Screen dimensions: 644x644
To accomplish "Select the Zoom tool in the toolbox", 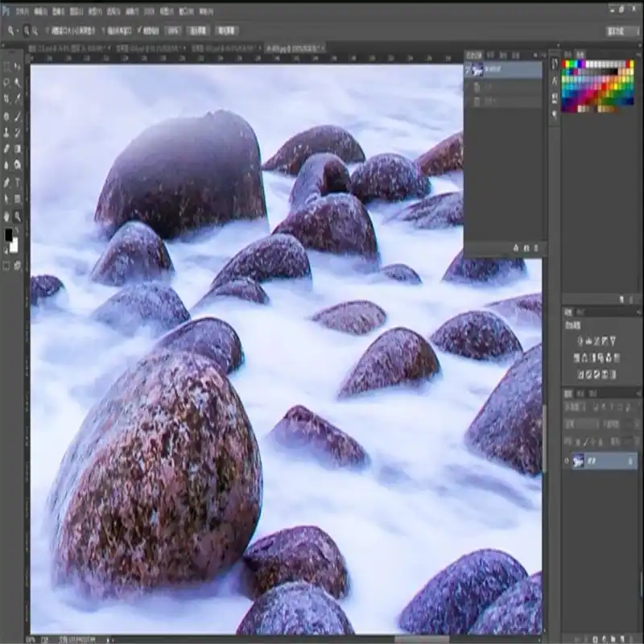I will pyautogui.click(x=17, y=217).
